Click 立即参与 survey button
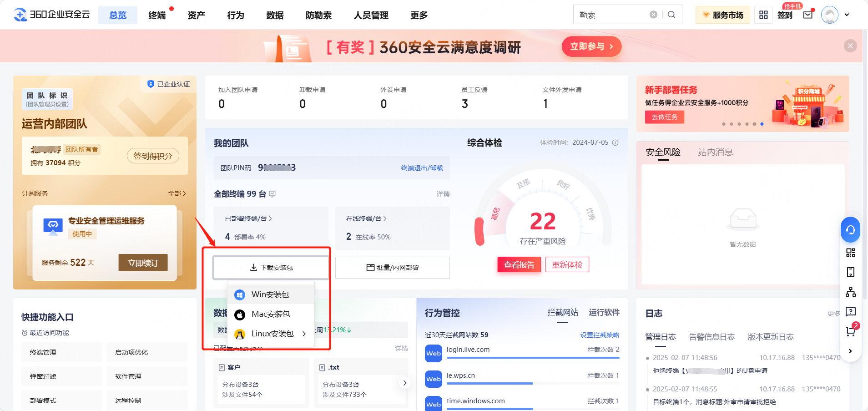868x411 pixels. tap(591, 46)
